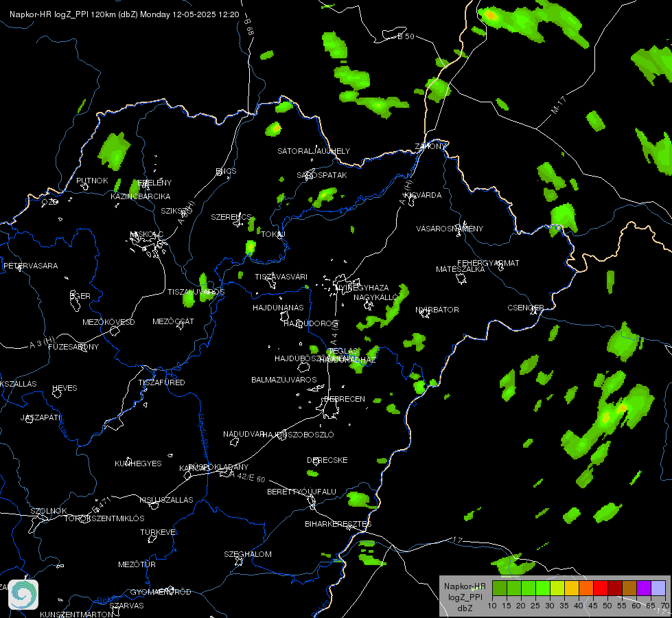672x618 pixels.
Task: Click the SZERENCS town label
Action: point(231,217)
